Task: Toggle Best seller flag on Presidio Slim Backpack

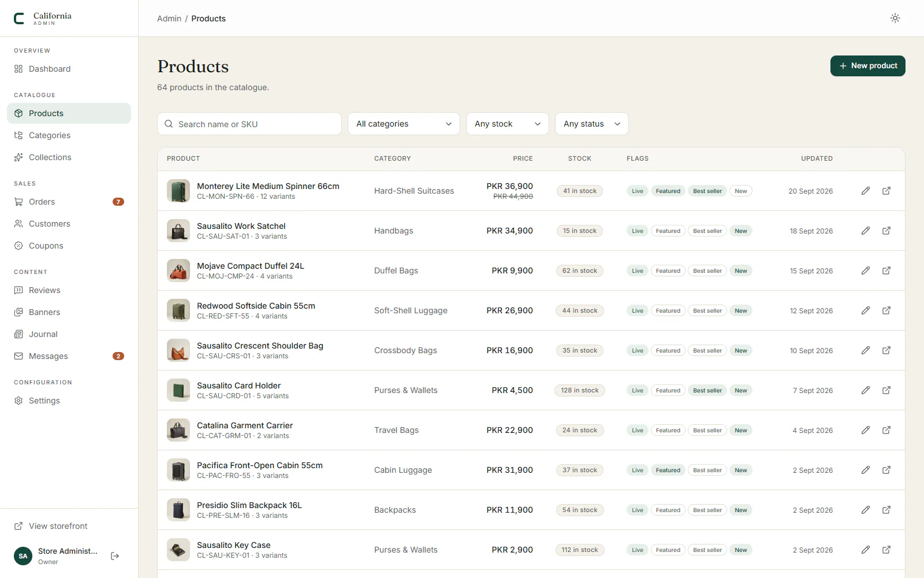Action: coord(707,510)
